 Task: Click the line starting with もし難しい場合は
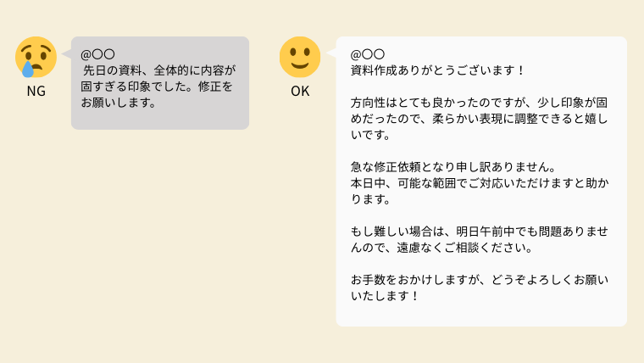click(479, 232)
